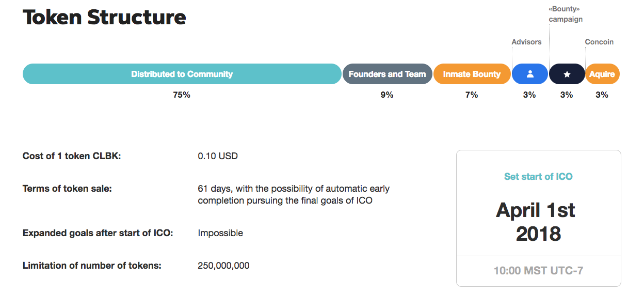Viewport: 644px width, 293px height.
Task: Click the «Bounty» campaign label
Action: pos(566,14)
